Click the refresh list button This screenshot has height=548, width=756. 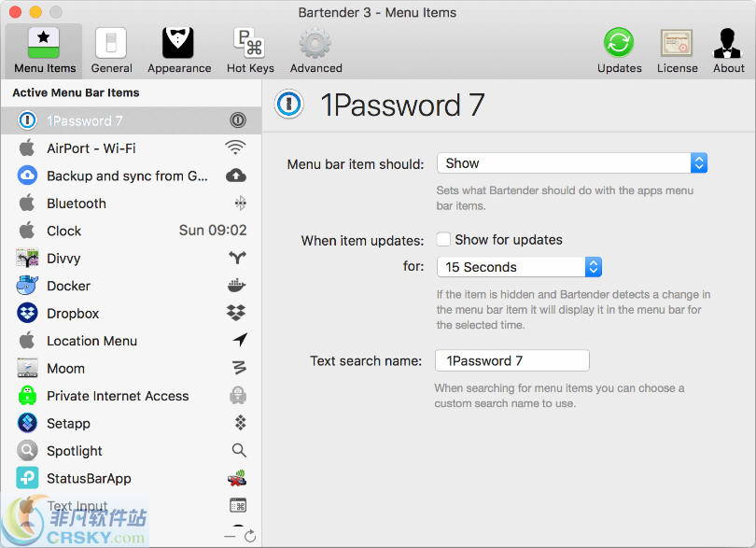pyautogui.click(x=250, y=536)
